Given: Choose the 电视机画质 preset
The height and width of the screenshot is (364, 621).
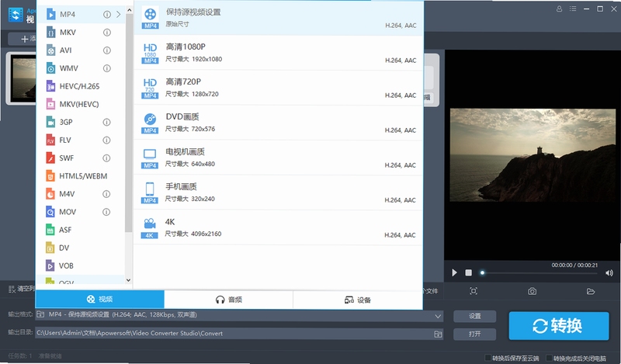Looking at the screenshot, I should coord(279,158).
